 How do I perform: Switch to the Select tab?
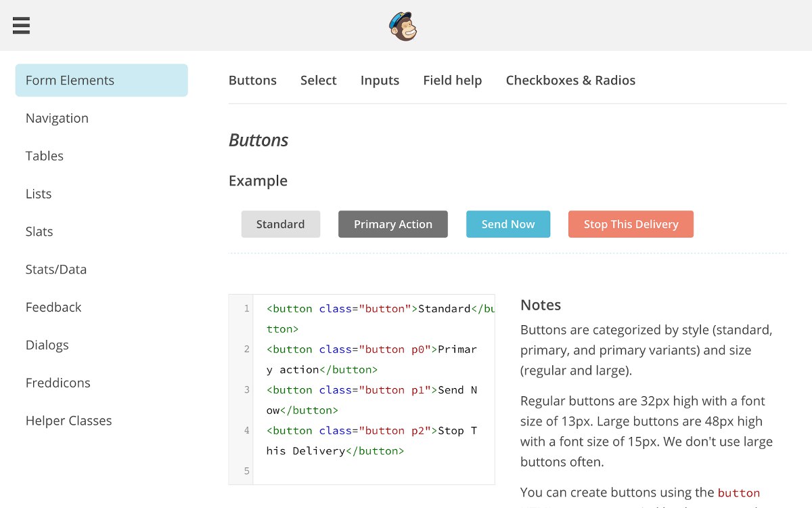pyautogui.click(x=319, y=81)
